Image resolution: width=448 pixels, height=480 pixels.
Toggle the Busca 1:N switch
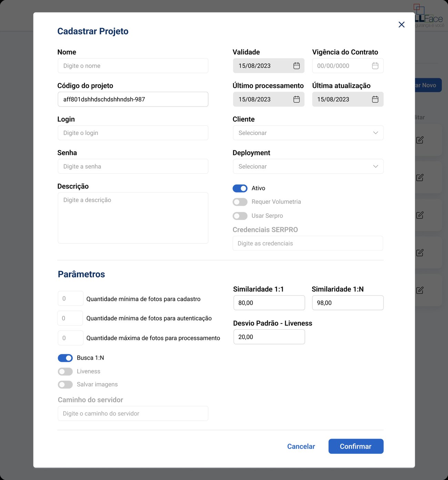65,358
